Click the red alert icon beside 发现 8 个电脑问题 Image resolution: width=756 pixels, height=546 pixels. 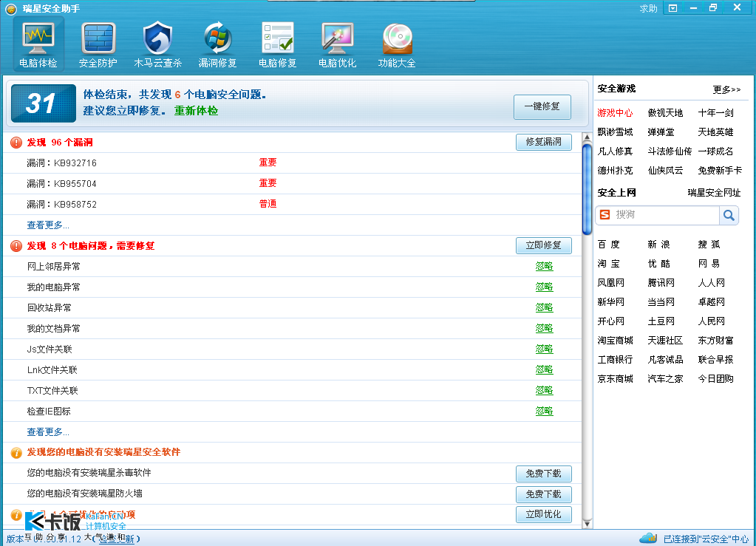(16, 246)
